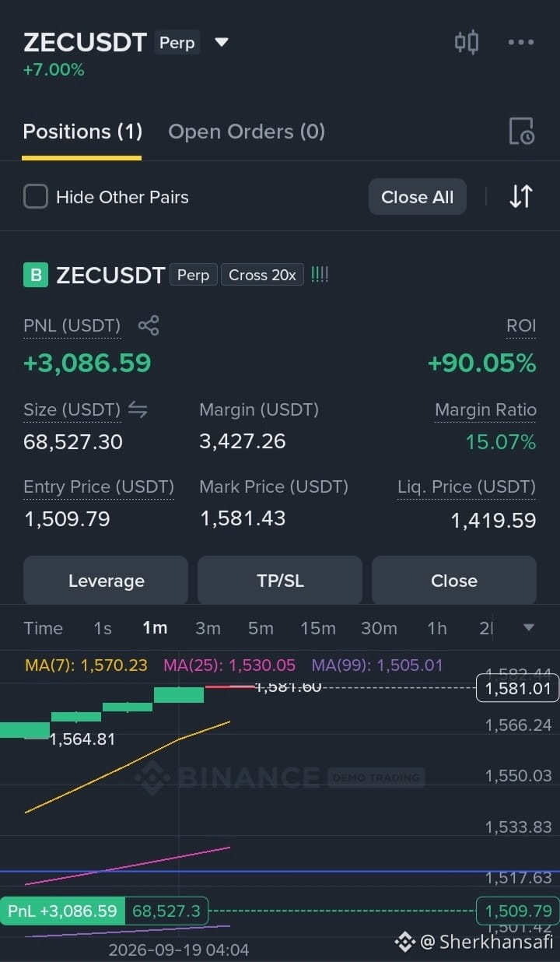Tap the sort positions arrows icon
560x962 pixels.
(x=520, y=196)
